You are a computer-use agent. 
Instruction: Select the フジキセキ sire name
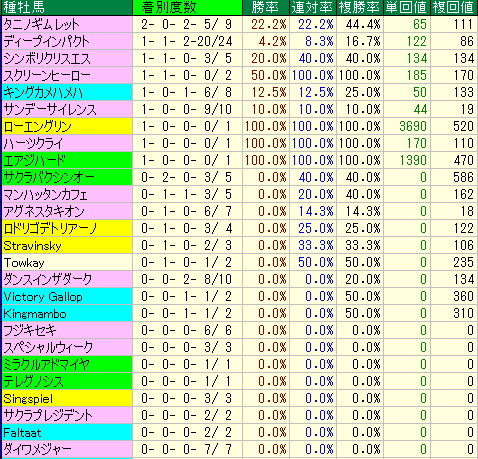pyautogui.click(x=30, y=330)
